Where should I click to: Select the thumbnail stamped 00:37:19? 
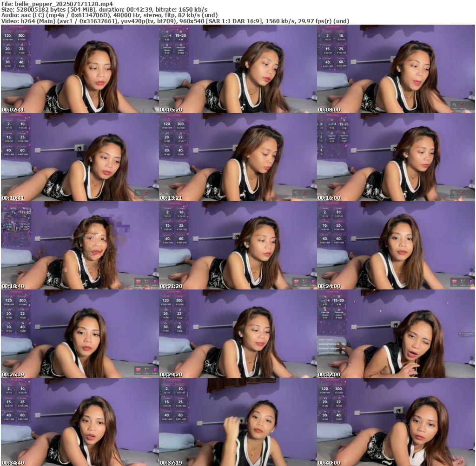coord(238,422)
